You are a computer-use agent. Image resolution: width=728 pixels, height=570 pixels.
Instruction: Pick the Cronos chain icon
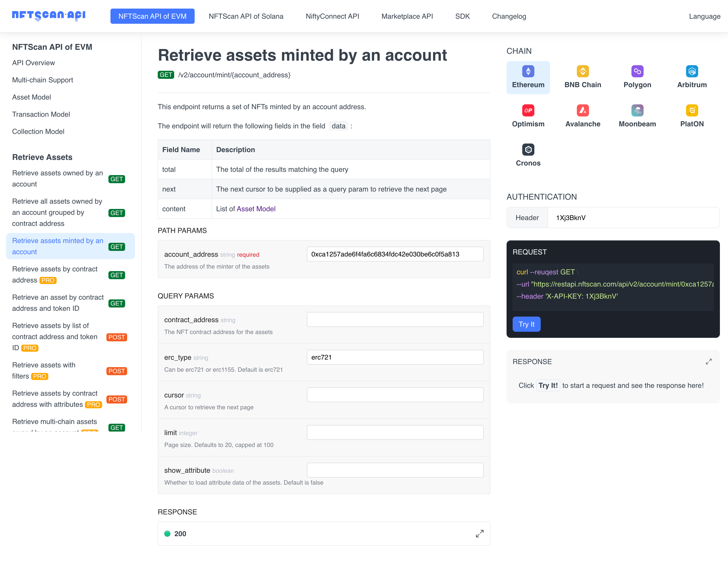(528, 150)
